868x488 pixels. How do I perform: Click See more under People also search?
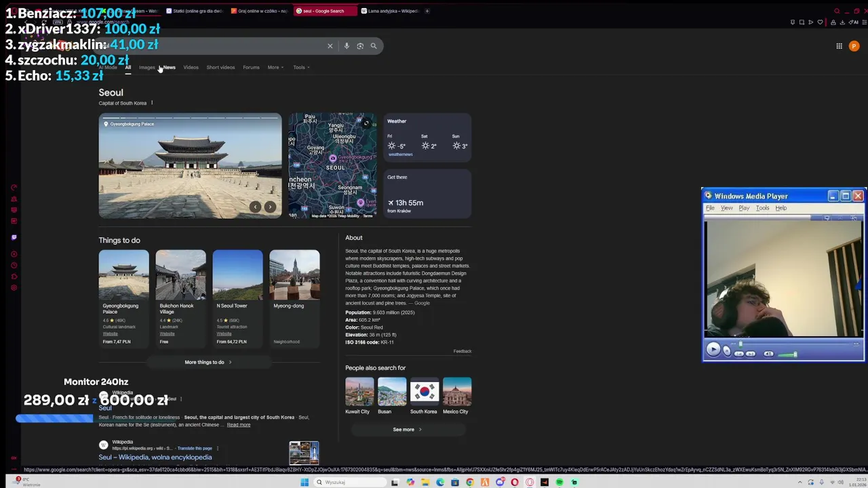coord(407,429)
